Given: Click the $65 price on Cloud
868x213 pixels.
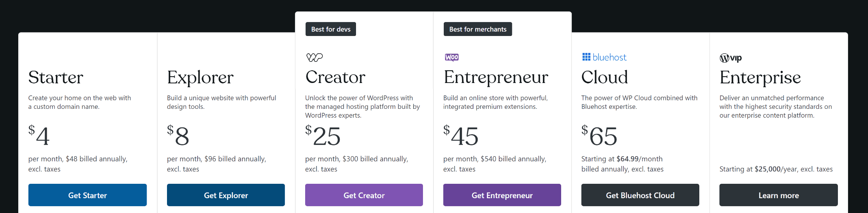Looking at the screenshot, I should click(x=599, y=136).
